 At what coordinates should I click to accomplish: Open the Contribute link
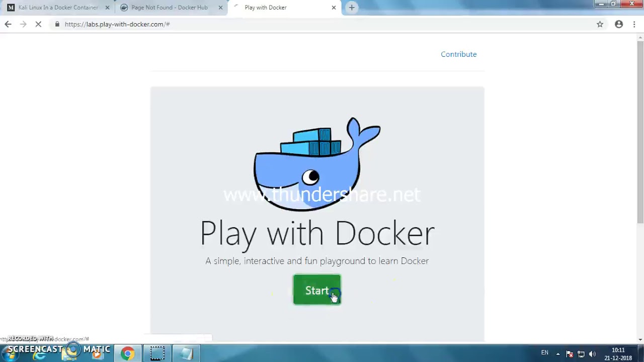pyautogui.click(x=458, y=54)
